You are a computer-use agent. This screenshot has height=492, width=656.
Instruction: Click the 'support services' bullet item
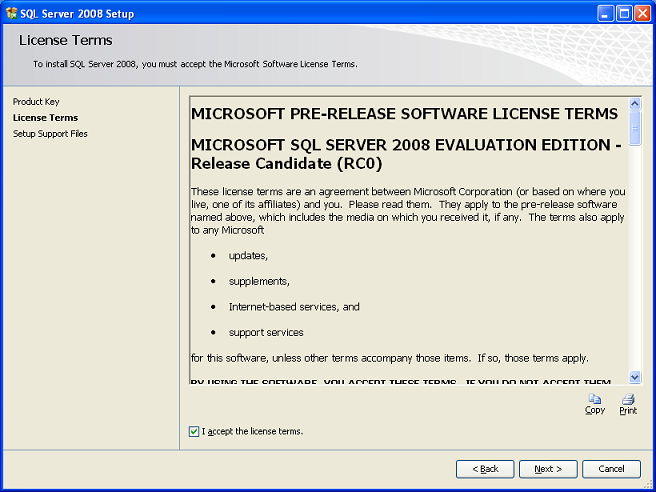click(x=266, y=333)
